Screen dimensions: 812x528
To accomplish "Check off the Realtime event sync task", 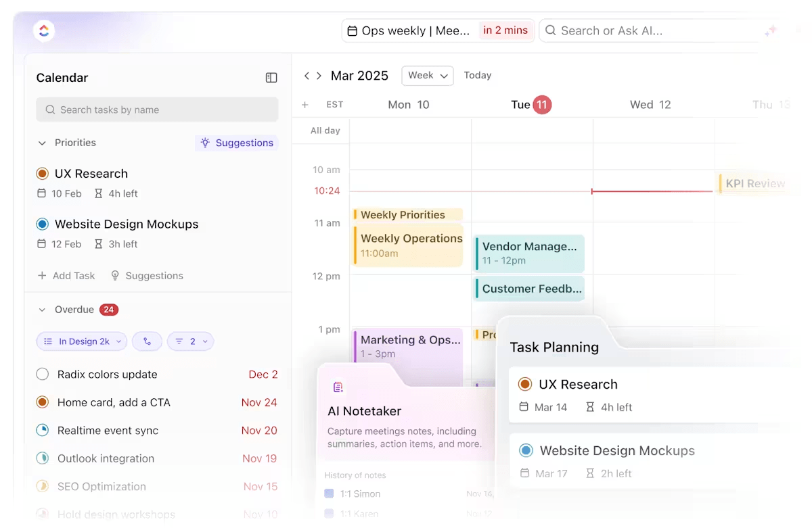I will (42, 431).
